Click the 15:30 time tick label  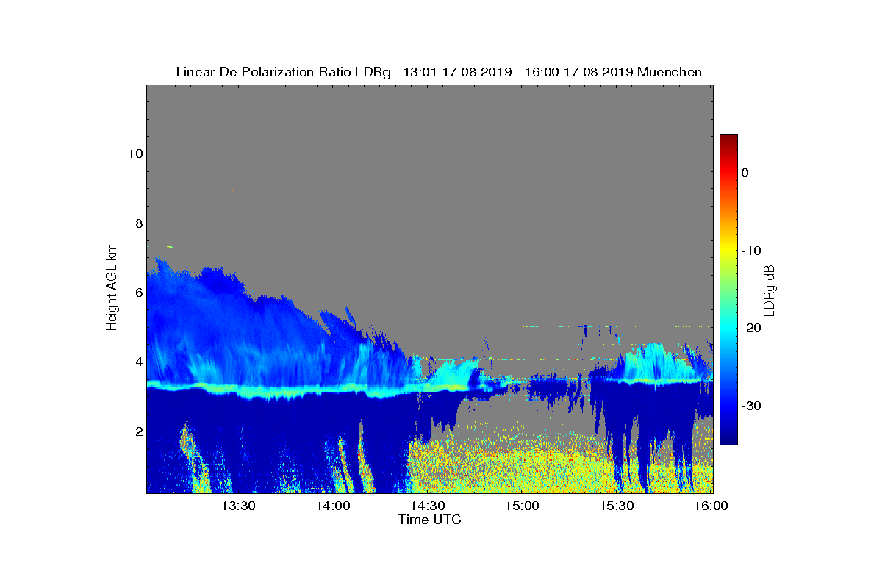click(x=617, y=506)
